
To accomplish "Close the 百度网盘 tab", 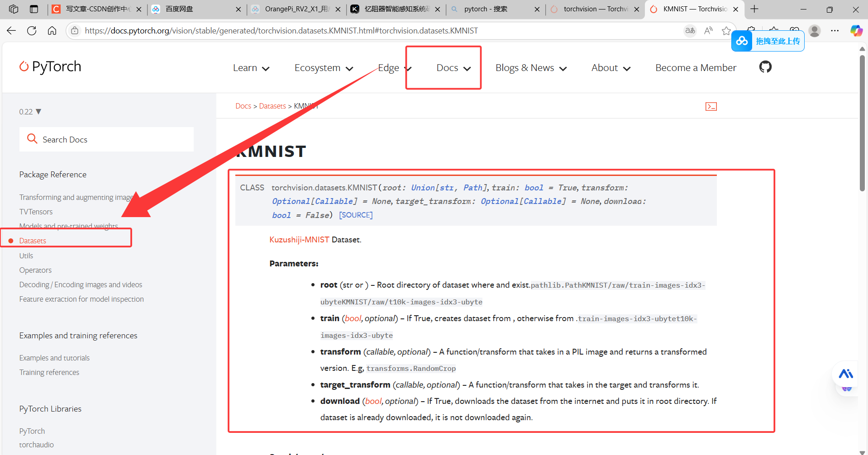I will 238,9.
